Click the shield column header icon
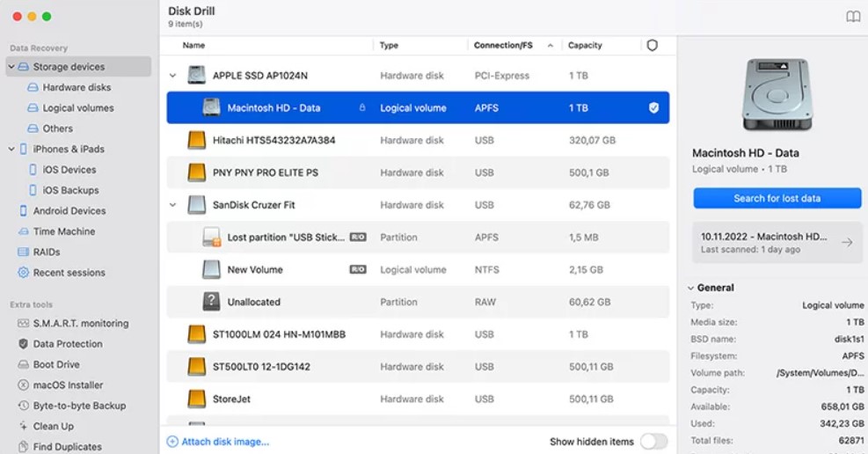 (x=653, y=46)
